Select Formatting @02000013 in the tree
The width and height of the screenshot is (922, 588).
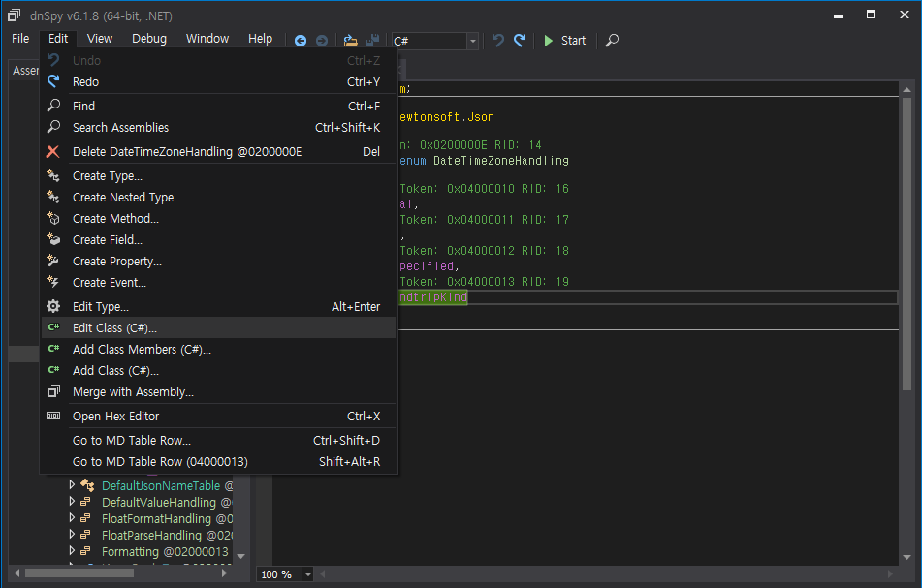point(165,551)
